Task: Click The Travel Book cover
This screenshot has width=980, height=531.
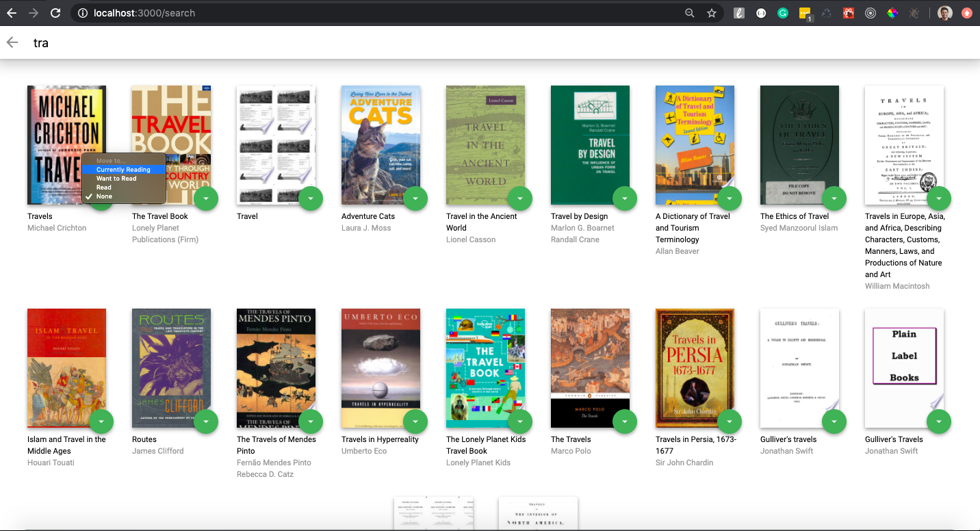Action: tap(171, 145)
